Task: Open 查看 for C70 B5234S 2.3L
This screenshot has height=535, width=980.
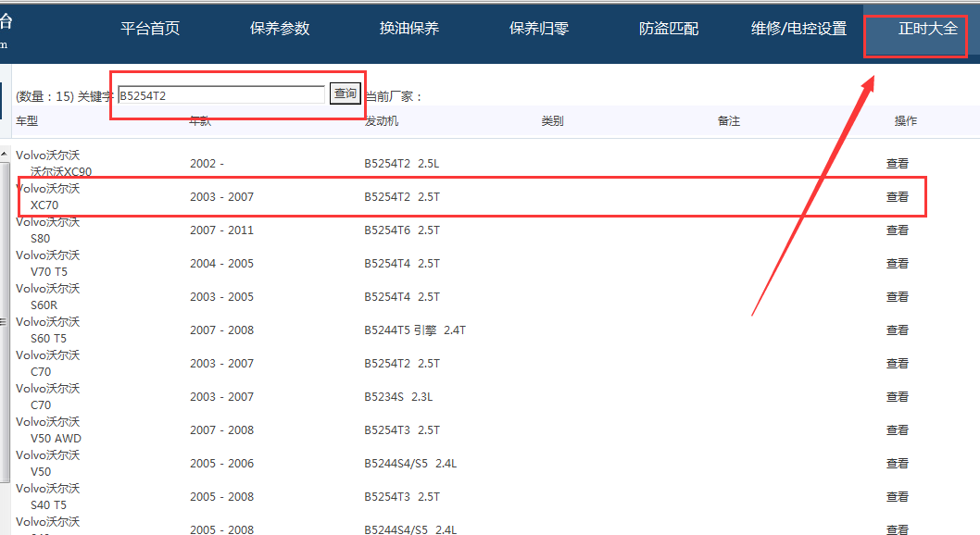Action: click(898, 396)
